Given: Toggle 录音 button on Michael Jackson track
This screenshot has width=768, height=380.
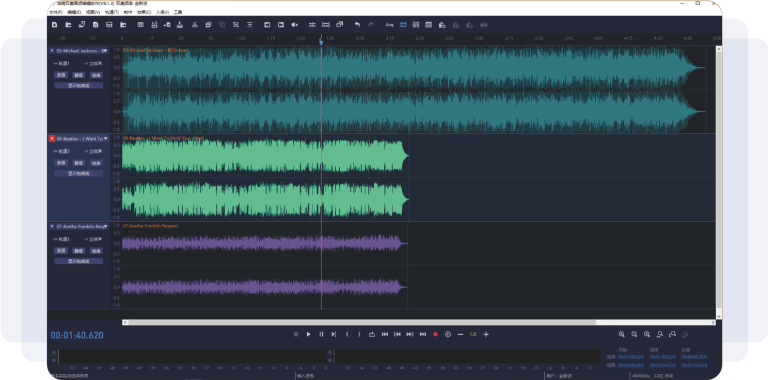Looking at the screenshot, I should 61,75.
